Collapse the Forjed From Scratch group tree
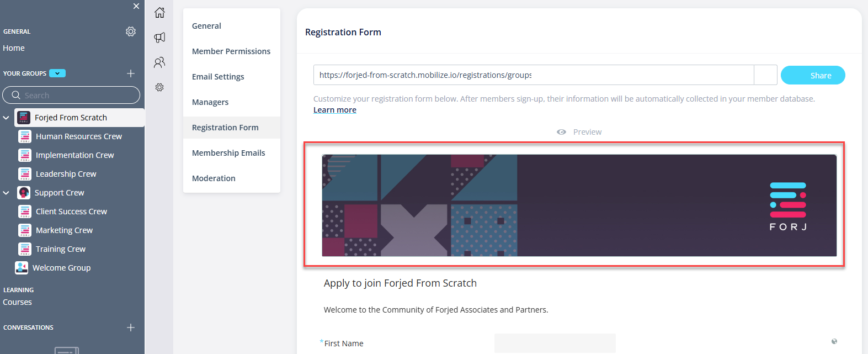868x354 pixels. click(x=6, y=118)
